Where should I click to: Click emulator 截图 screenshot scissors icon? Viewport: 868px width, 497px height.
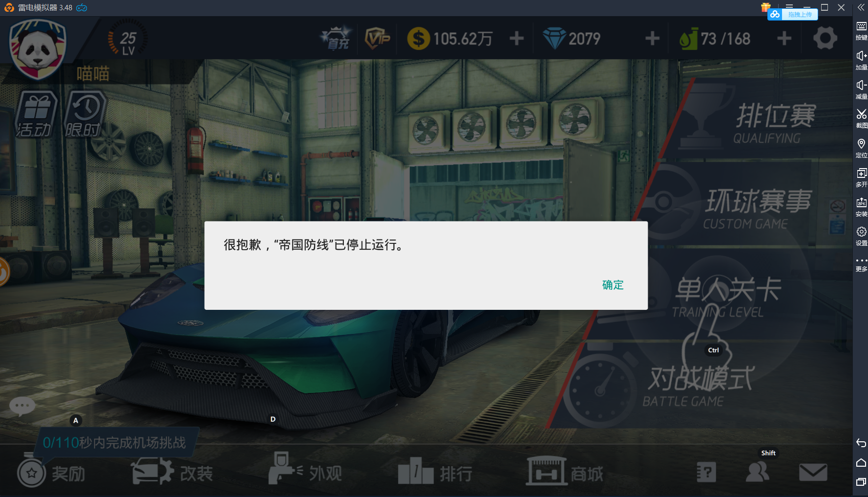861,118
